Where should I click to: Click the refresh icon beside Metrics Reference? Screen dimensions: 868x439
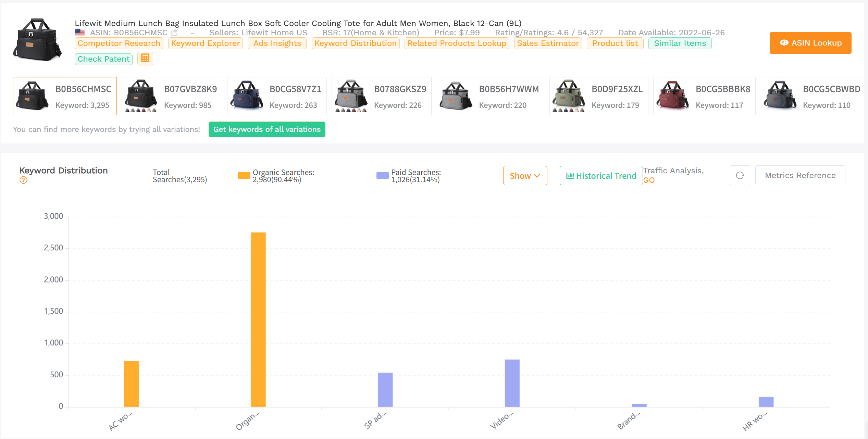pyautogui.click(x=740, y=175)
